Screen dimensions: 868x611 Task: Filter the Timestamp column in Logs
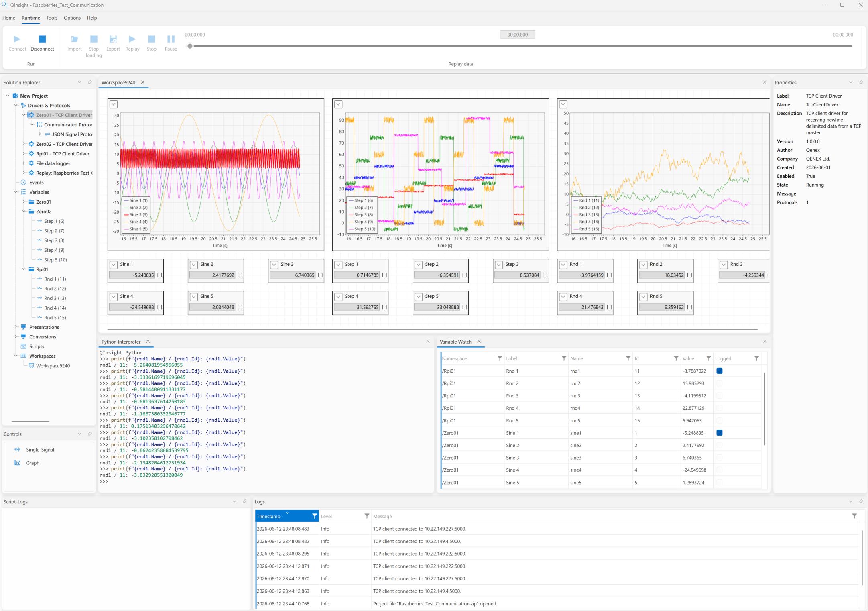coord(315,516)
